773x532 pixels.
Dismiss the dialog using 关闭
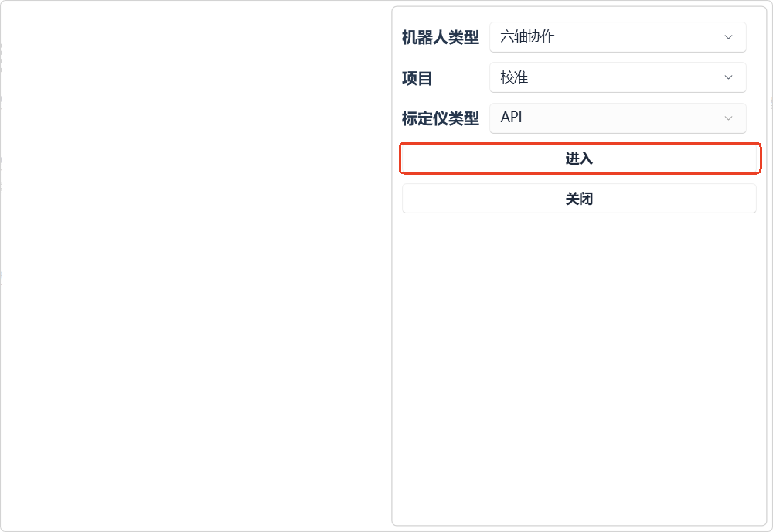579,199
